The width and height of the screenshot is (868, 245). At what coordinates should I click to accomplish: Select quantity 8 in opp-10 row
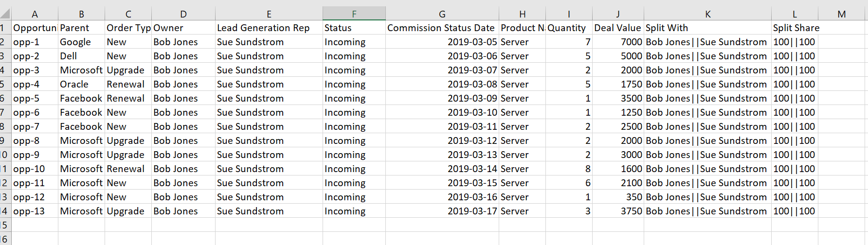[569, 169]
